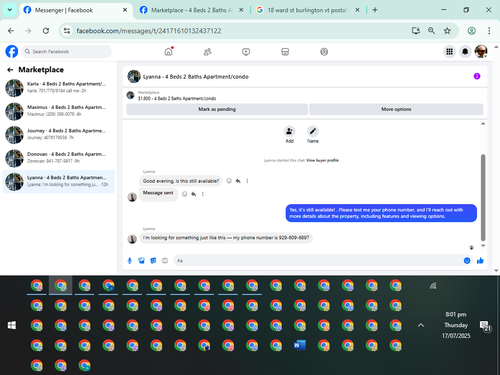Show hidden icons taskbar chevron
The width and height of the screenshot is (500, 375).
point(421,325)
